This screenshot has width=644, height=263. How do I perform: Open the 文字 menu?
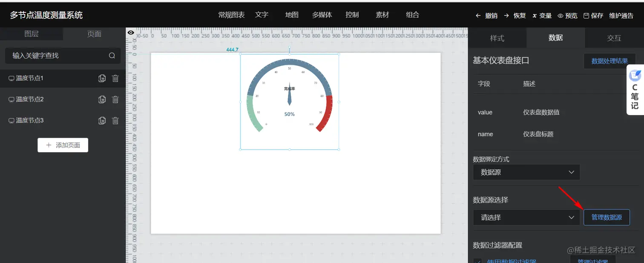tap(262, 14)
